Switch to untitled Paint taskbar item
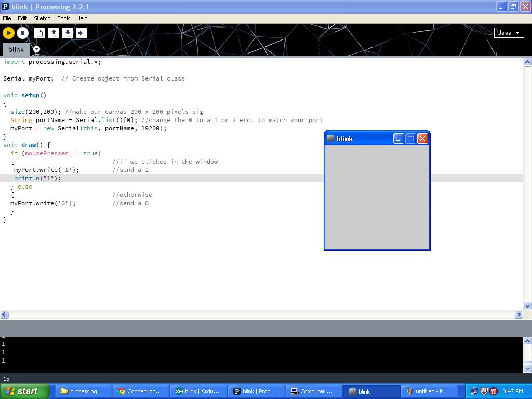Screen dimensions: 532x399 click(429, 391)
